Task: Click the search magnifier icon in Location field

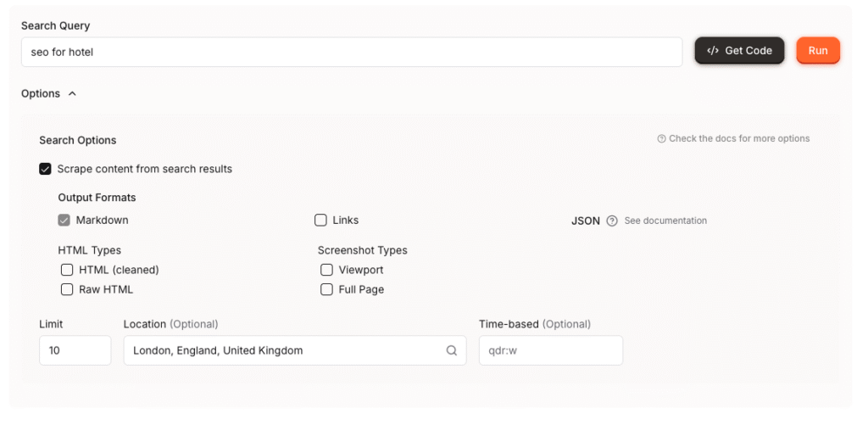Action: click(x=452, y=350)
